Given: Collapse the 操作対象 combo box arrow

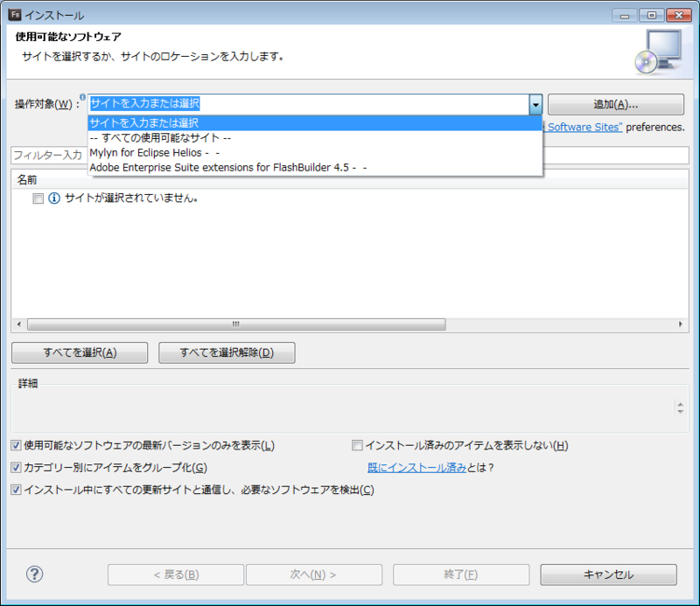Looking at the screenshot, I should (535, 104).
